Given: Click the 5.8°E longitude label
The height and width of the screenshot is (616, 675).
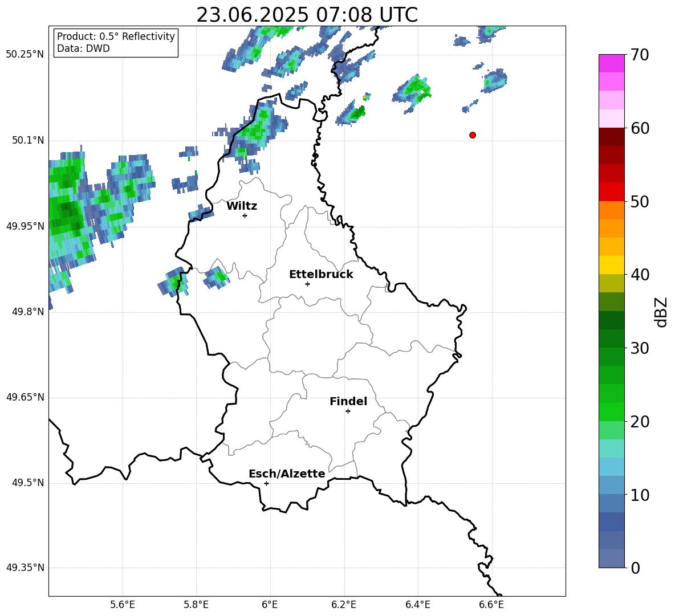Looking at the screenshot, I should click(196, 605).
